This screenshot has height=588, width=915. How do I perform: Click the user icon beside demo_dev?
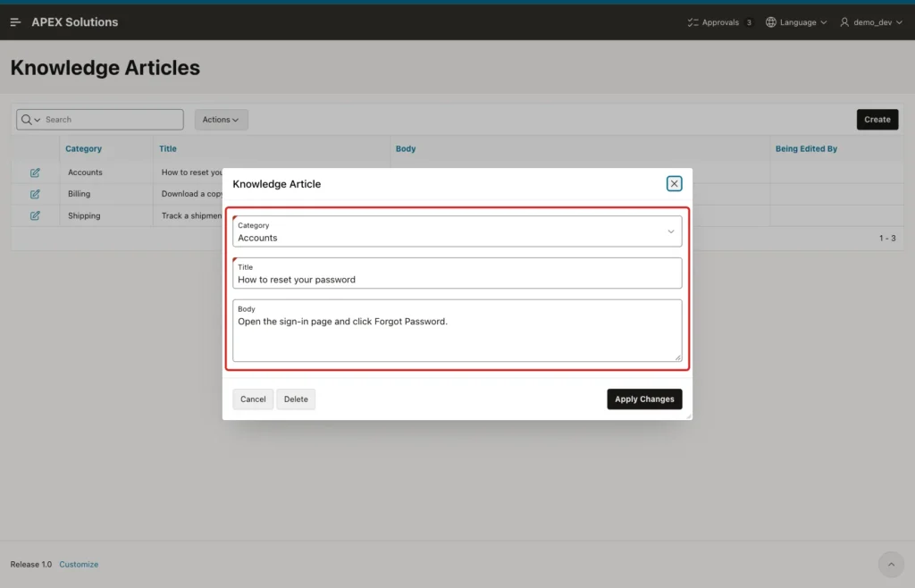pos(844,22)
